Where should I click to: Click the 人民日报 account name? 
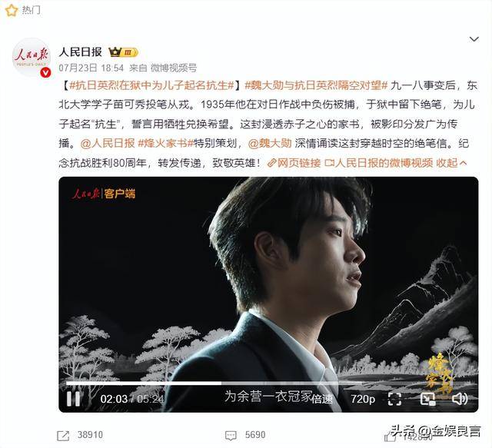(80, 52)
